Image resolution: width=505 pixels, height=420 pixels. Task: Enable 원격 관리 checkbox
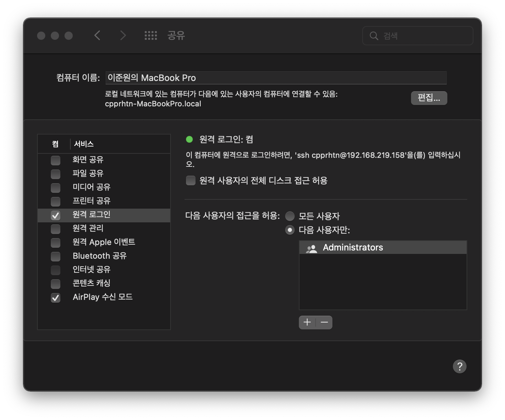click(56, 229)
